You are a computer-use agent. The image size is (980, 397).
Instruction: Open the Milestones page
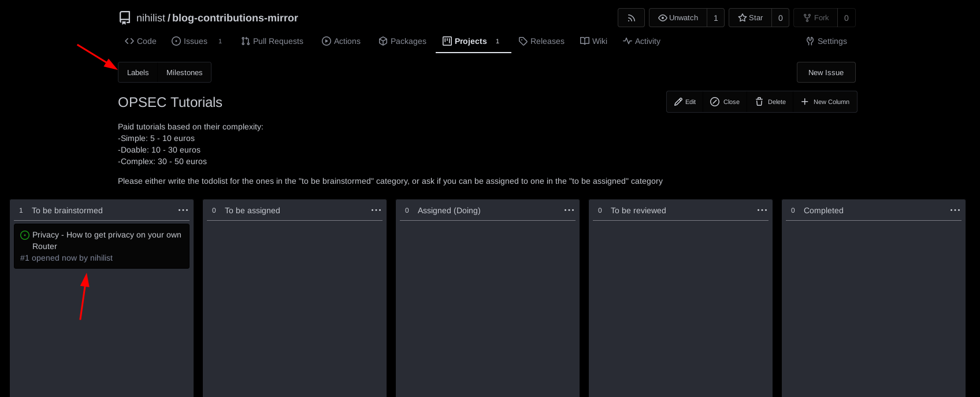(x=184, y=72)
